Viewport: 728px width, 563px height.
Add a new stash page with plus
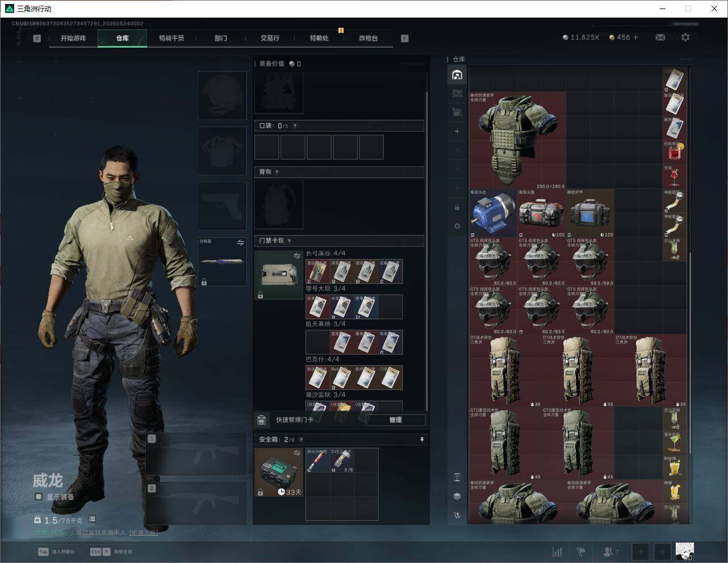(x=457, y=131)
